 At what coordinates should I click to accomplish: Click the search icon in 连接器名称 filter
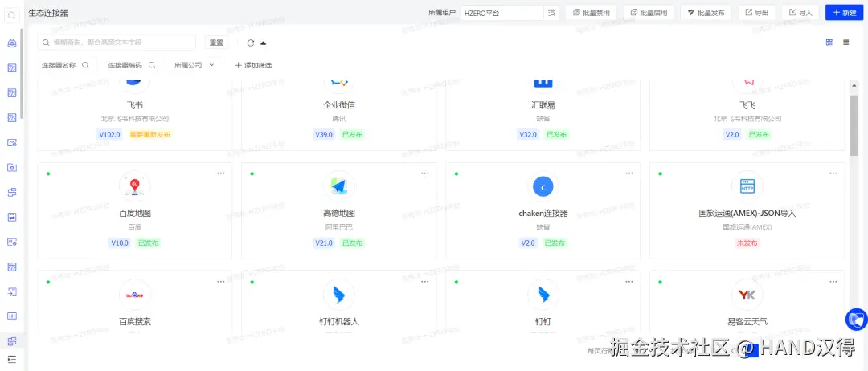[x=85, y=65]
